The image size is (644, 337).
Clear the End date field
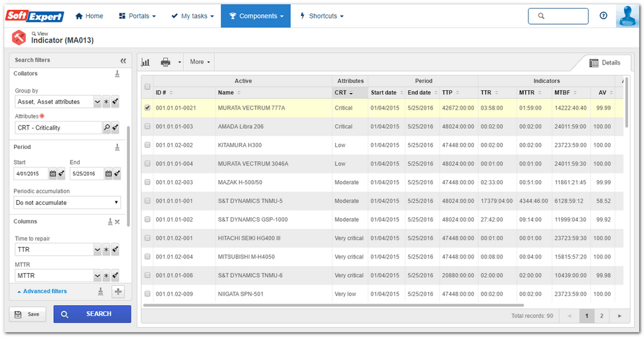[x=117, y=174]
